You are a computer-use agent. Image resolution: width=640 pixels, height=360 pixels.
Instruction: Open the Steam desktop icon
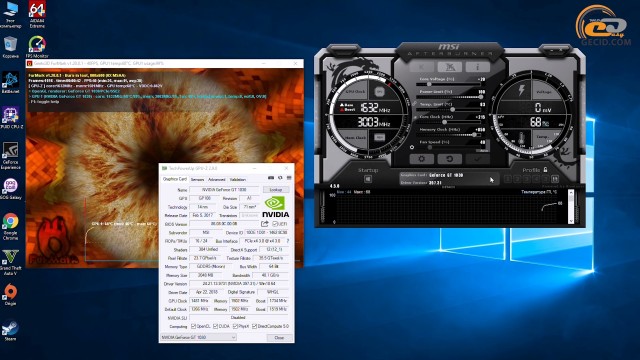click(10, 330)
